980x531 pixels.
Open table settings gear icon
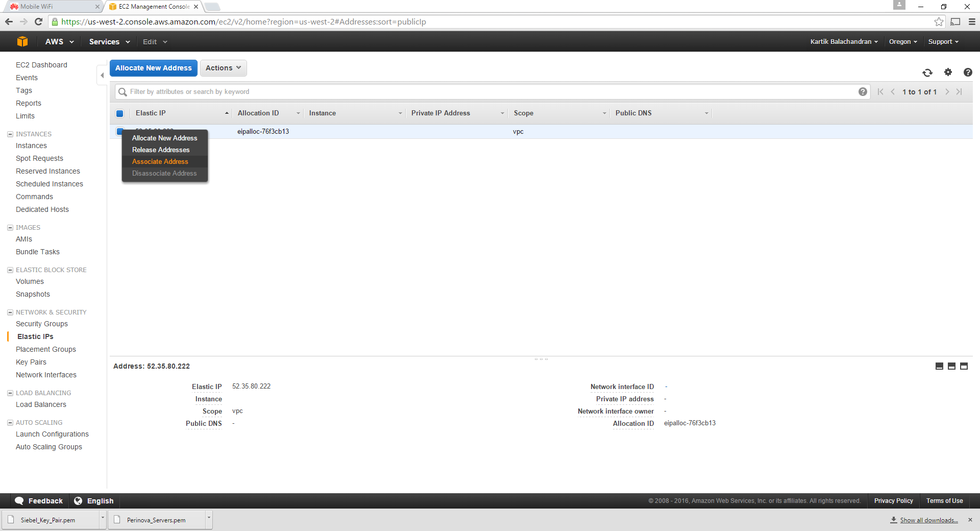(x=948, y=72)
